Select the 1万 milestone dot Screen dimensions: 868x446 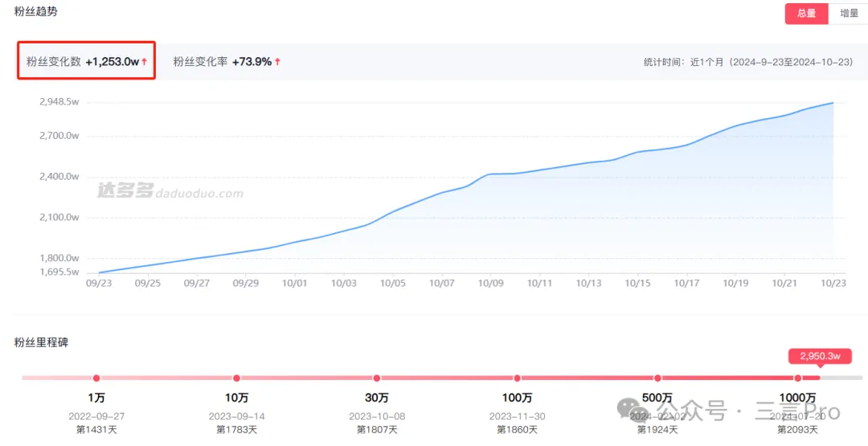96,378
